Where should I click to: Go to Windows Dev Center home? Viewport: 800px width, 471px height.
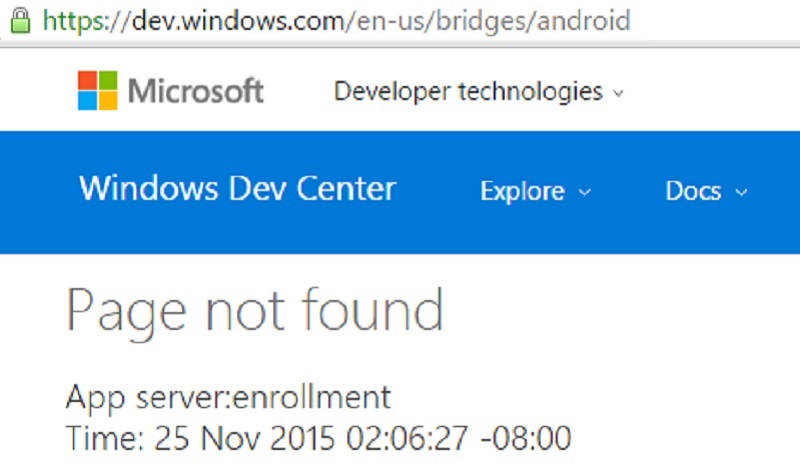pos(237,189)
